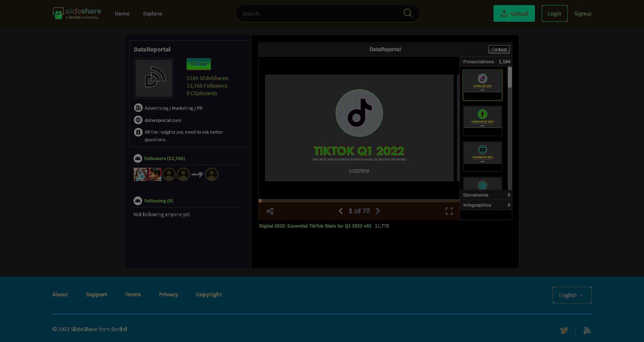Open the 0 Clipboards link
This screenshot has width=644, height=342.
[202, 93]
